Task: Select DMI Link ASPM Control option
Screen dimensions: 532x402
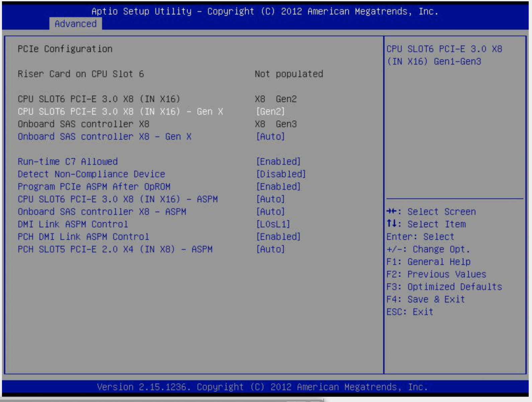Action: (x=73, y=224)
